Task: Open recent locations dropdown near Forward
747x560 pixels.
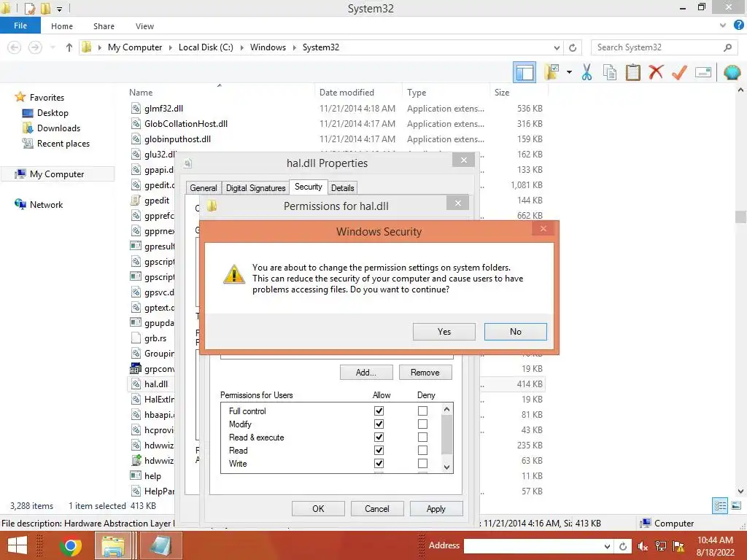Action: pos(53,47)
